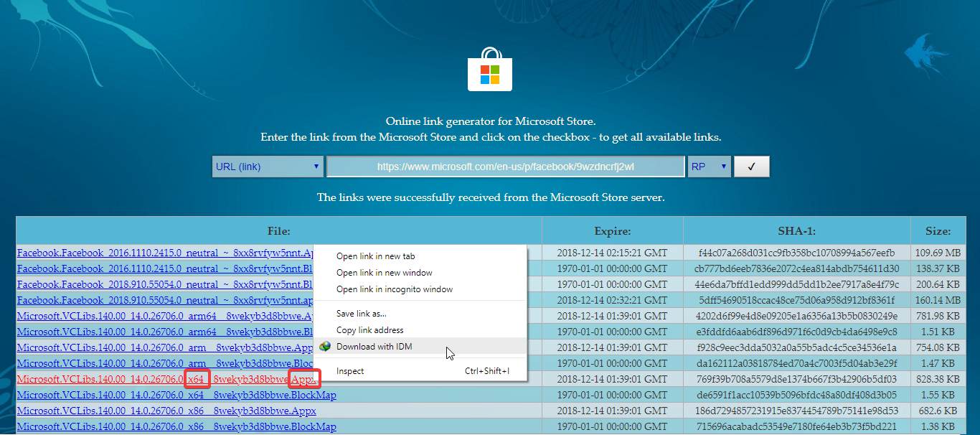Image resolution: width=980 pixels, height=435 pixels.
Task: Click the 200.64 KB size cell
Action: tap(938, 284)
